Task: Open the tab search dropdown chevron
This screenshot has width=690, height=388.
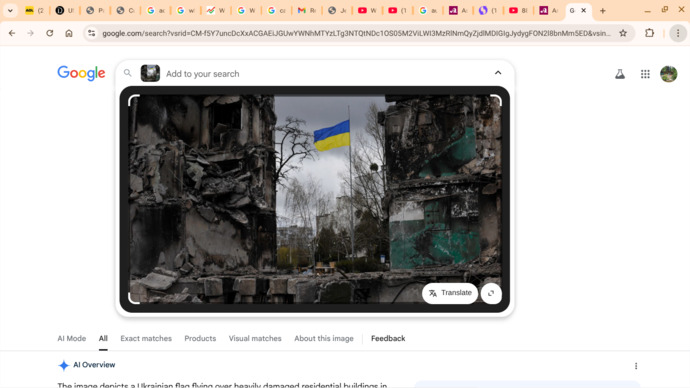Action: pyautogui.click(x=10, y=11)
